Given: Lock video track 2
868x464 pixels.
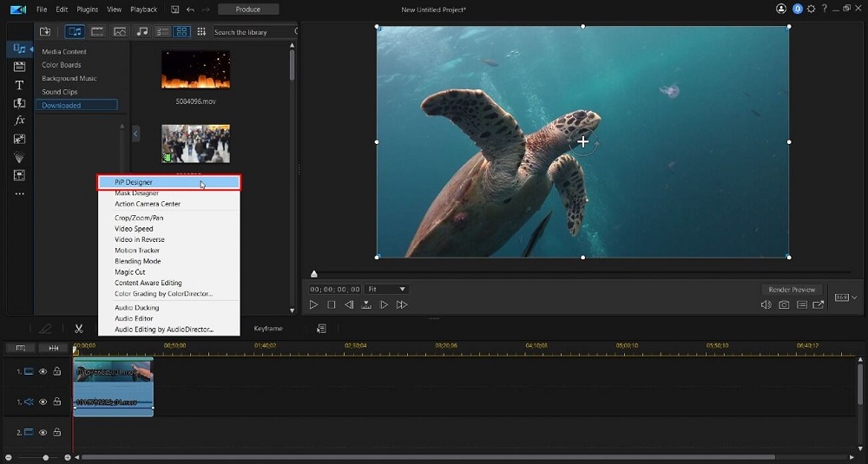Looking at the screenshot, I should [x=57, y=431].
